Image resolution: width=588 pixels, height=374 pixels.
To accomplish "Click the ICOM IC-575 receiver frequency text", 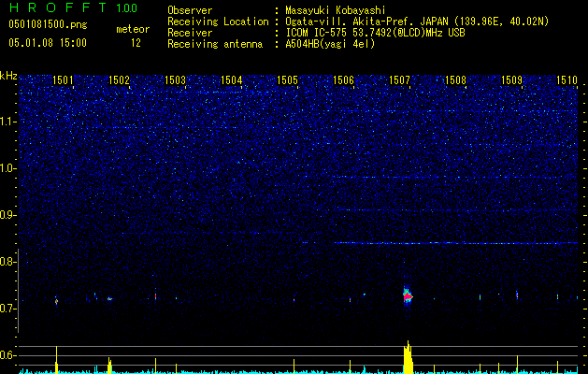I will click(375, 33).
